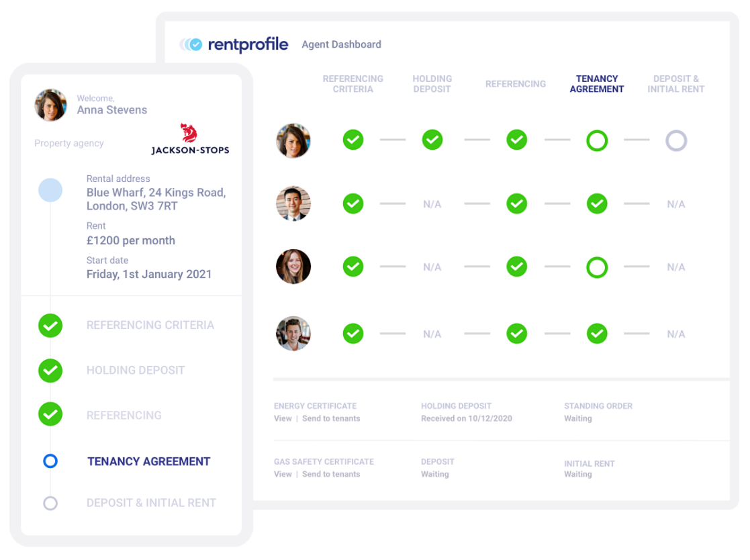The height and width of the screenshot is (560, 750).
Task: Select the Tenancy Agreement step in the sidebar
Action: 148,461
